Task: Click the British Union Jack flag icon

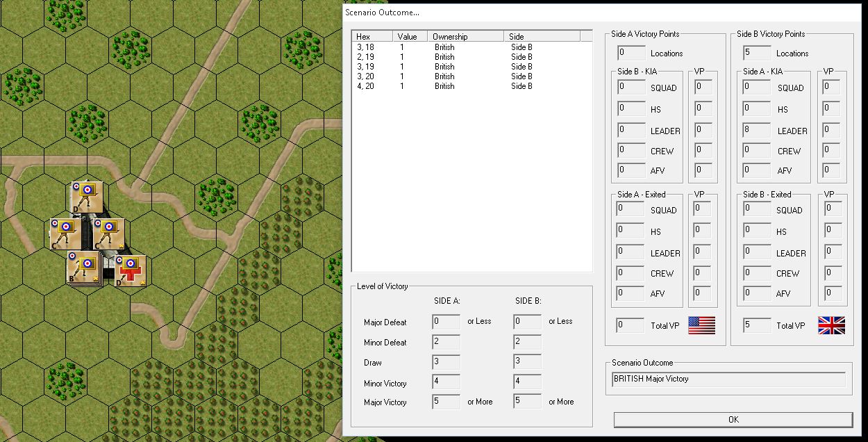Action: [831, 325]
